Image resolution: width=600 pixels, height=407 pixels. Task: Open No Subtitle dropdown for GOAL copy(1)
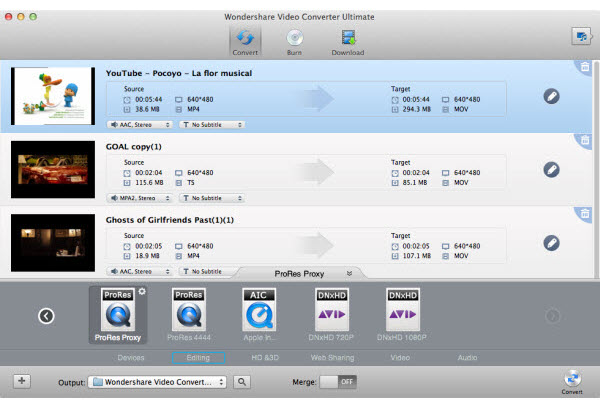click(212, 198)
